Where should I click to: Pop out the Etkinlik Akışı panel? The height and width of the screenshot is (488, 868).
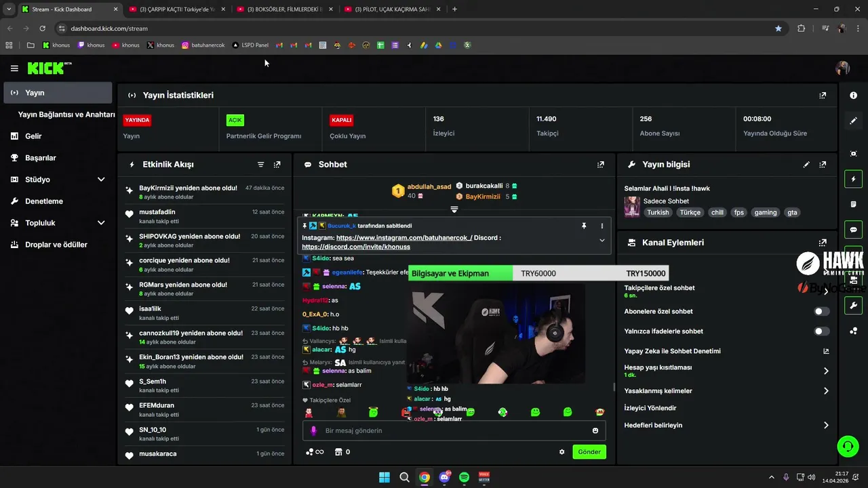(277, 165)
